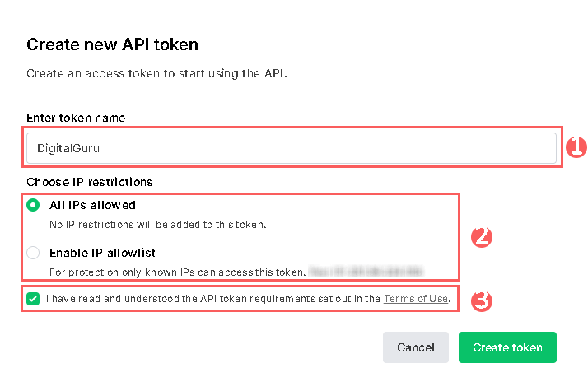Click the "Choose IP restrictions" heading
The width and height of the screenshot is (588, 391).
90,181
